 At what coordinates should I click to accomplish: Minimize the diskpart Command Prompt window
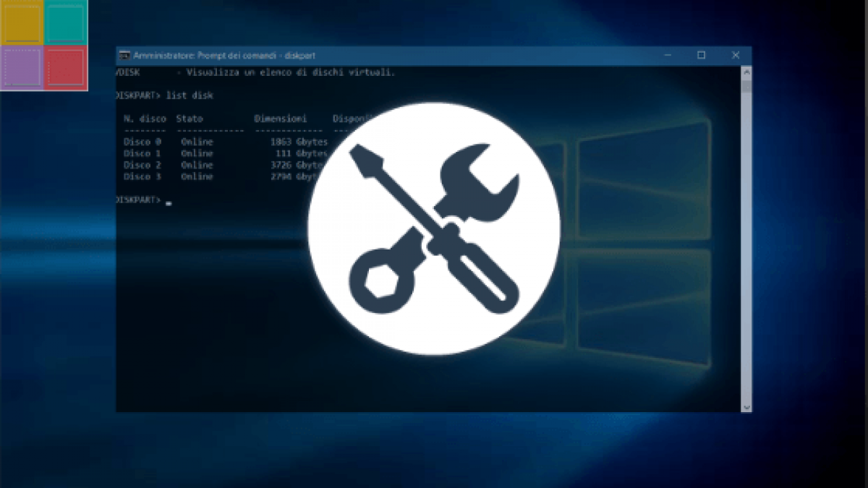tap(667, 56)
